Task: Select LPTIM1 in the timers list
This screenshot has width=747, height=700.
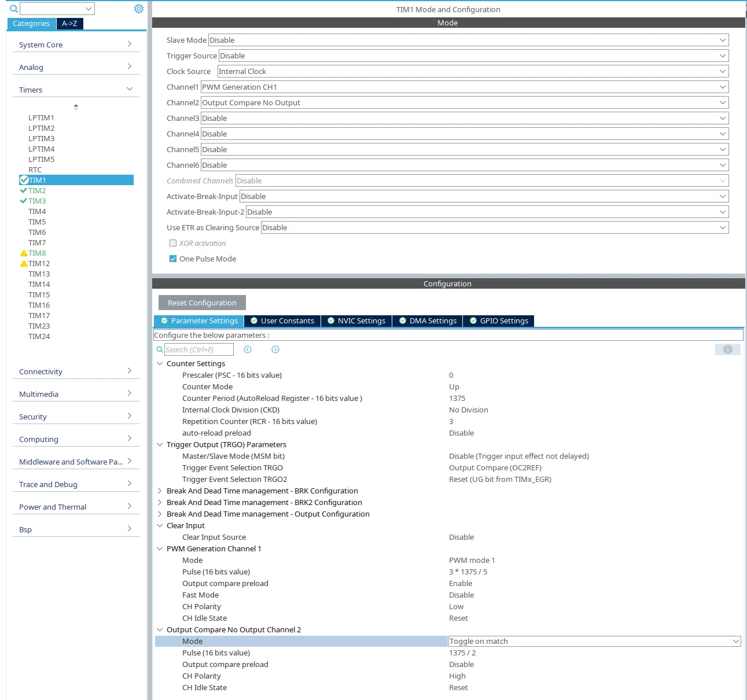Action: (x=41, y=117)
